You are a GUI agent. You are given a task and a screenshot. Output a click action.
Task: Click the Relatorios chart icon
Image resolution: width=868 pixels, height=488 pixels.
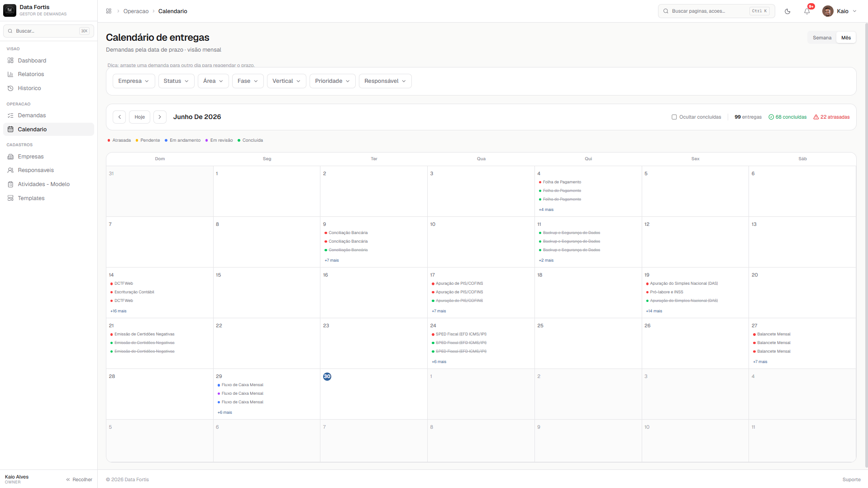(10, 74)
